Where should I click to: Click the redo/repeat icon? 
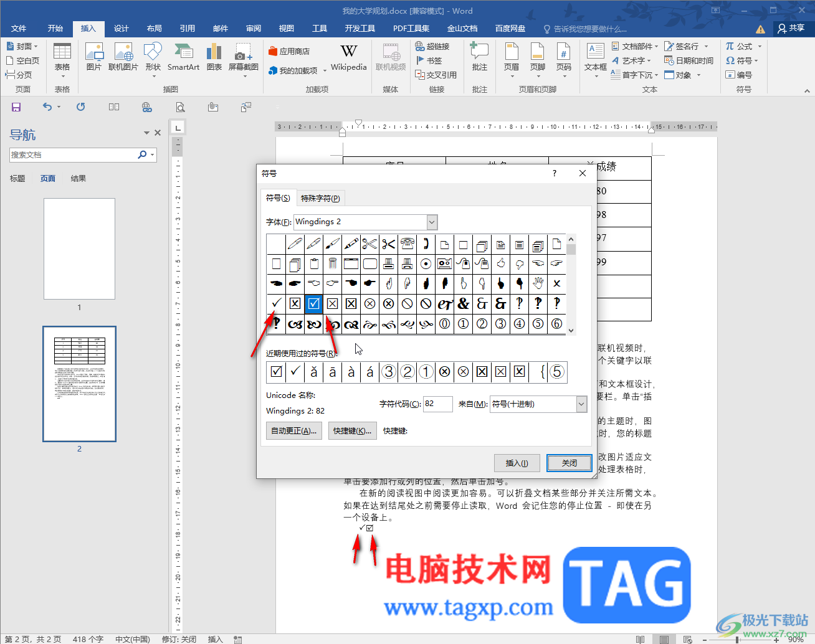coord(80,107)
